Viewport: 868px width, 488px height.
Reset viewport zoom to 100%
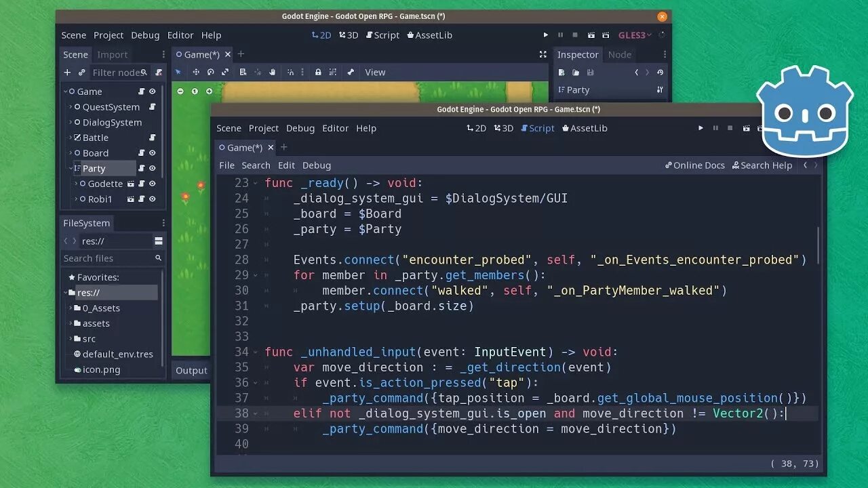[195, 91]
